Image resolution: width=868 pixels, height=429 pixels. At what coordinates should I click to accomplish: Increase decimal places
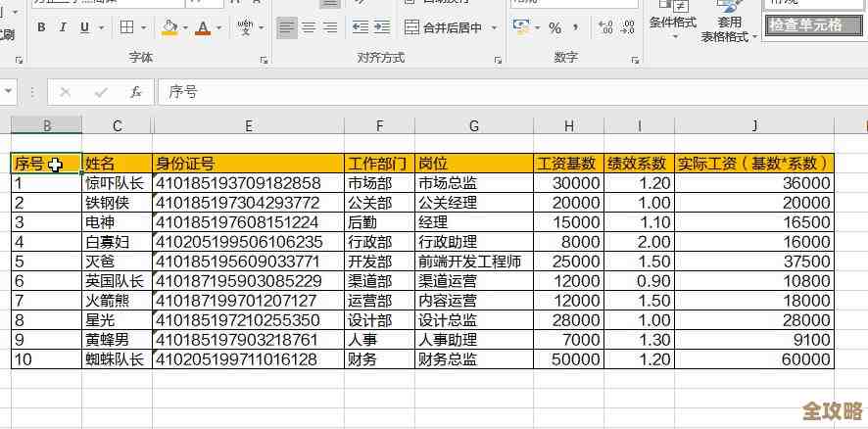pyautogui.click(x=606, y=27)
